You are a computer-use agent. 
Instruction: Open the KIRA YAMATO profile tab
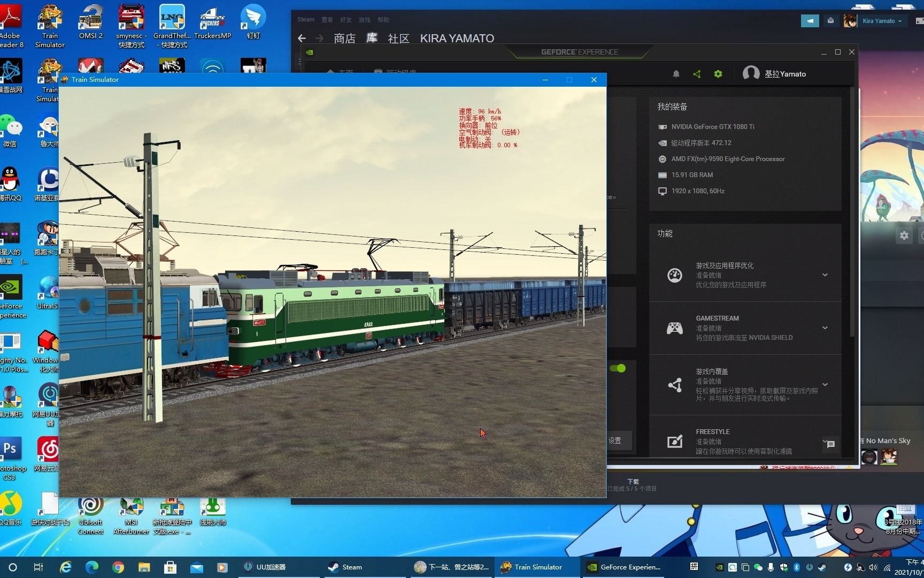(x=457, y=39)
